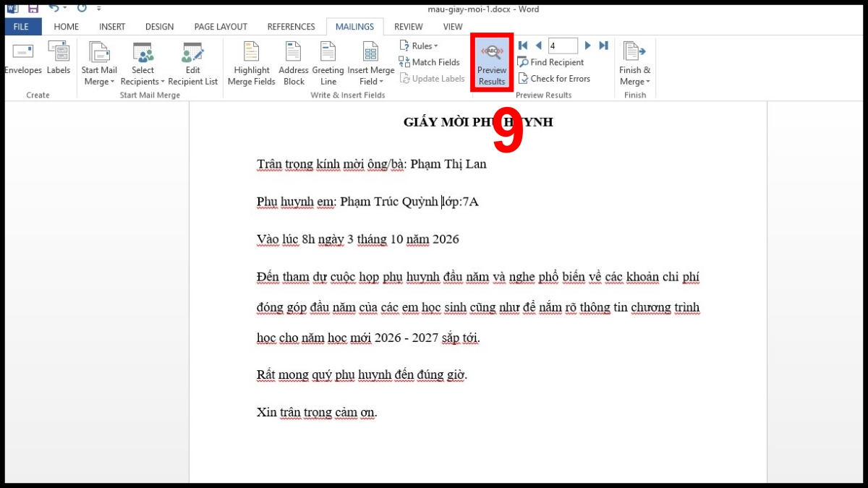The width and height of the screenshot is (868, 488).
Task: Switch to the HOME tab
Action: click(67, 27)
